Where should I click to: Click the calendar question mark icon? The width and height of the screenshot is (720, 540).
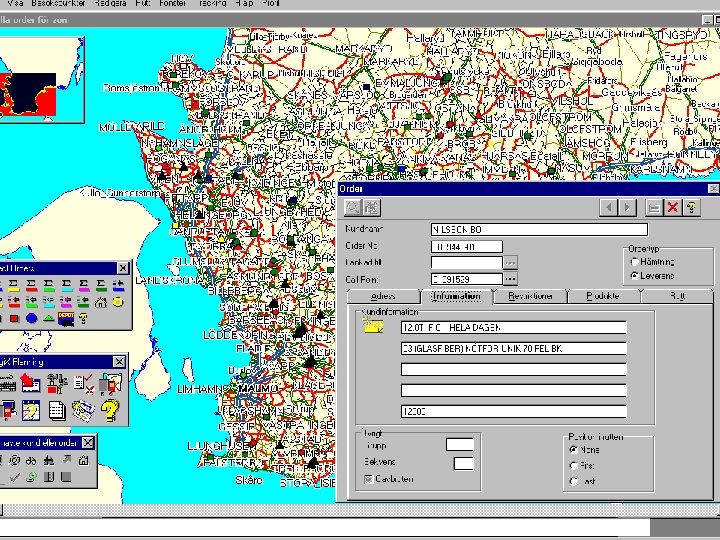(30, 410)
